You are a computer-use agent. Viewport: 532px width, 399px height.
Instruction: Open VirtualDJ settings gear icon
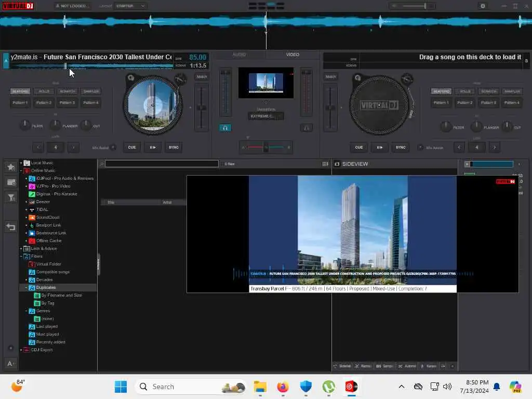coord(483,6)
